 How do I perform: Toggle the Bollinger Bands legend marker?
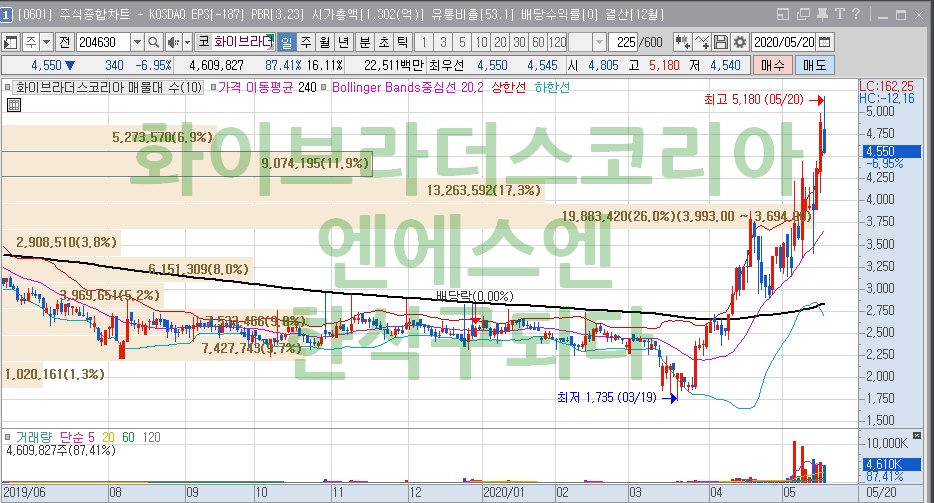pos(323,88)
